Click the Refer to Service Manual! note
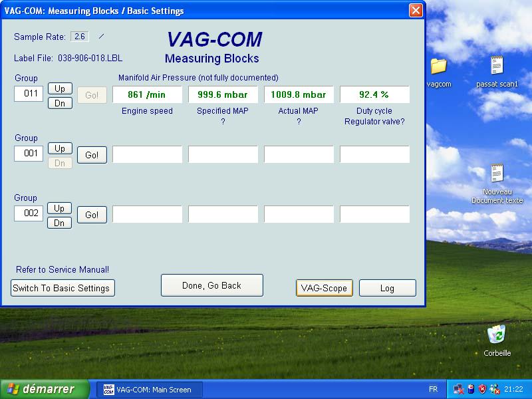The height and width of the screenshot is (399, 532). 63,270
